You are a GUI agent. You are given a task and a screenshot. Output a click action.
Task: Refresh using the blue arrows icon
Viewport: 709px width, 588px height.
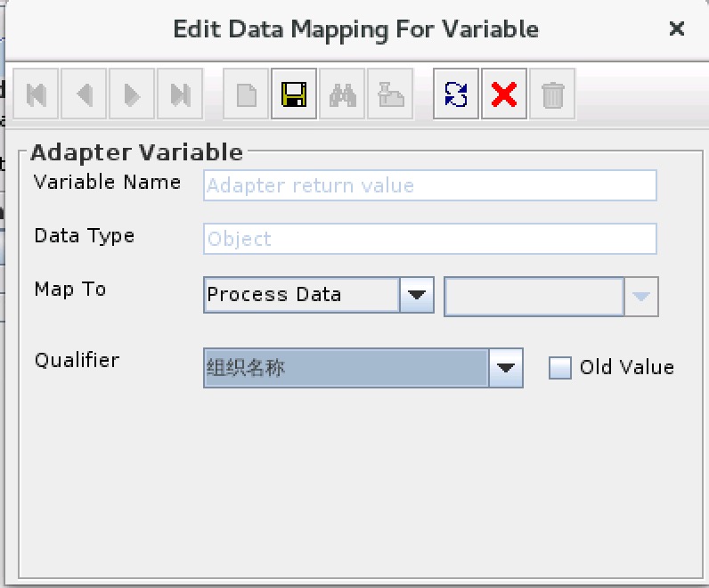pos(456,94)
